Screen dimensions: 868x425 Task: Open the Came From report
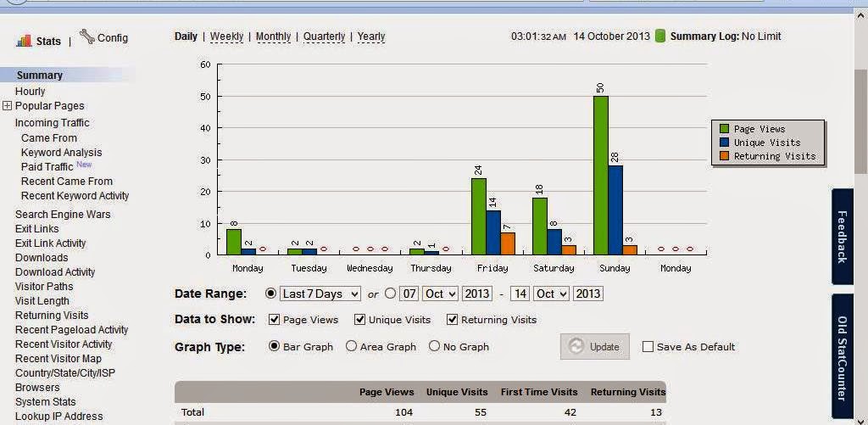coord(48,138)
